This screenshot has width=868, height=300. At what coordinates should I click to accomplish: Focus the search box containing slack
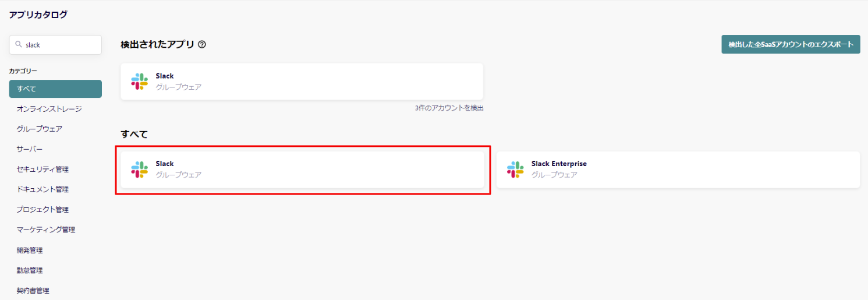coord(55,45)
